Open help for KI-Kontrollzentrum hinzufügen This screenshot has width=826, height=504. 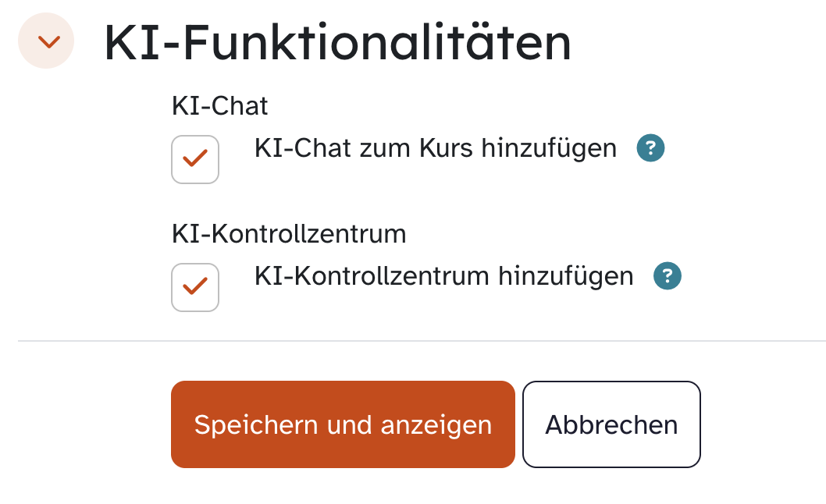pos(668,275)
